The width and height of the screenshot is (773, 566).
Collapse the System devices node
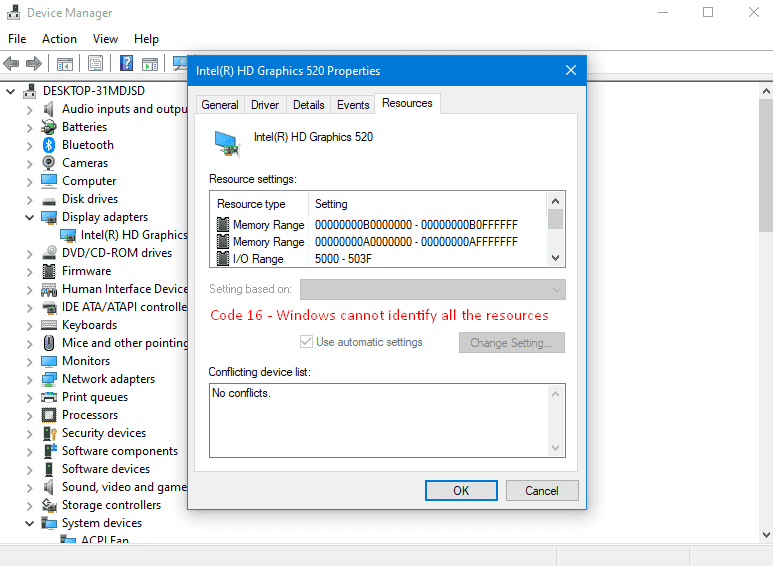click(x=30, y=523)
